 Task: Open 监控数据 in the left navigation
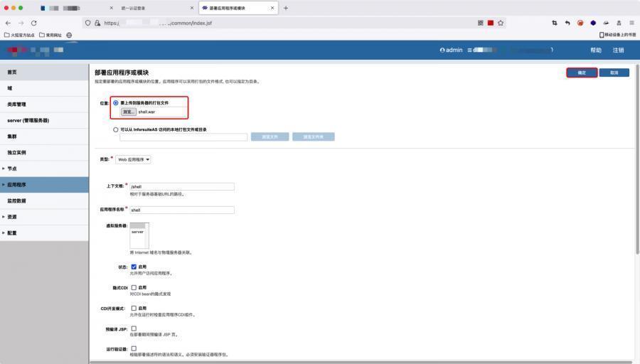17,200
